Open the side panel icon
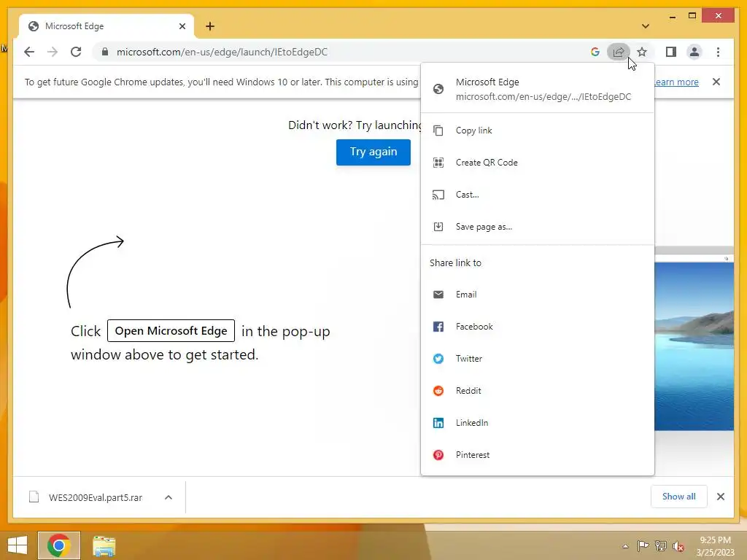The image size is (747, 560). coord(671,52)
